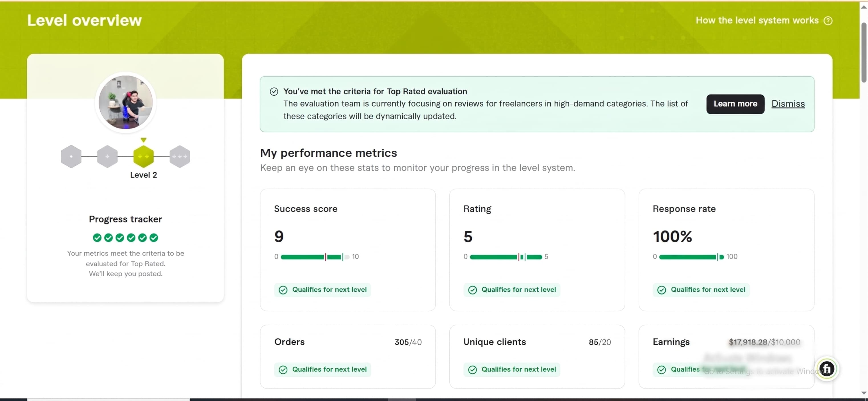
Task: Click the 'Level overview' page heading
Action: 84,21
